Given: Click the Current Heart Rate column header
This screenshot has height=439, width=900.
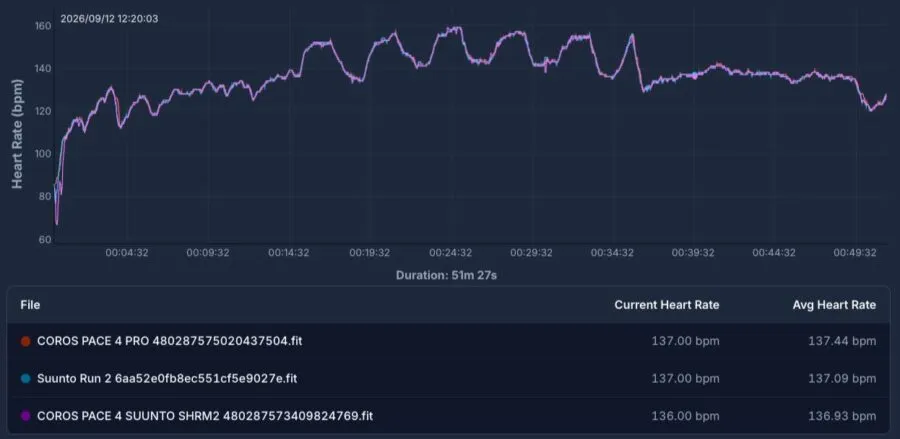Looking at the screenshot, I should [666, 305].
